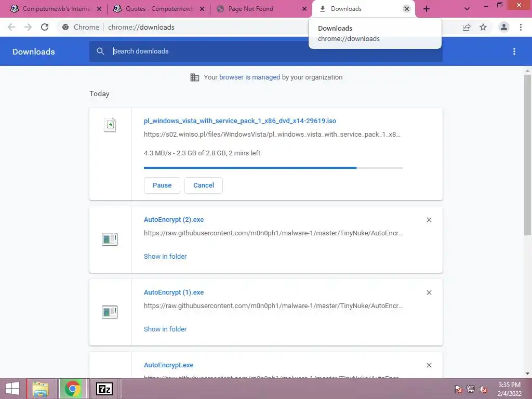Close the Quotes - Computernewb tab
Image resolution: width=532 pixels, height=399 pixels.
coord(202,9)
